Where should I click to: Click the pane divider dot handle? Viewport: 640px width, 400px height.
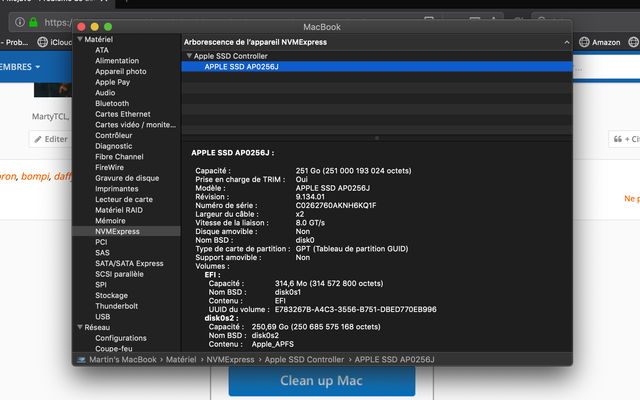(377, 138)
